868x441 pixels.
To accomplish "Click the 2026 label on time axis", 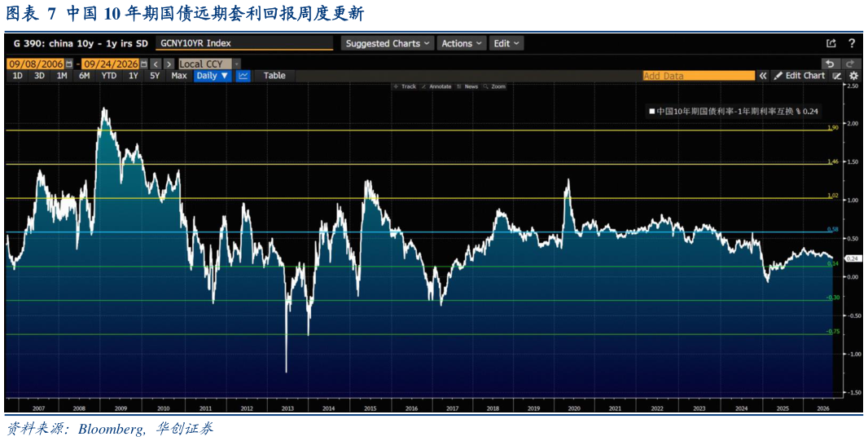I will [822, 408].
